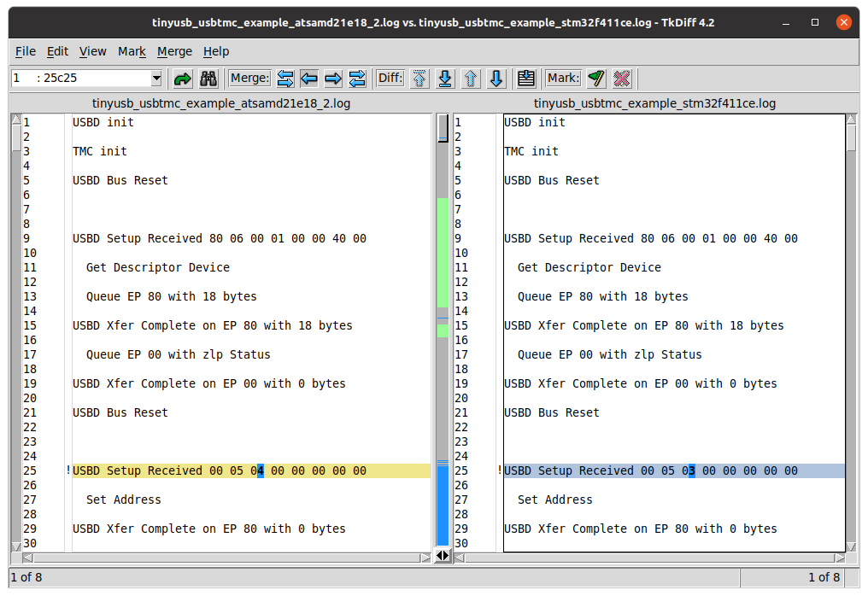Click right line 5 'USBD Bus Reset'

[x=551, y=180]
